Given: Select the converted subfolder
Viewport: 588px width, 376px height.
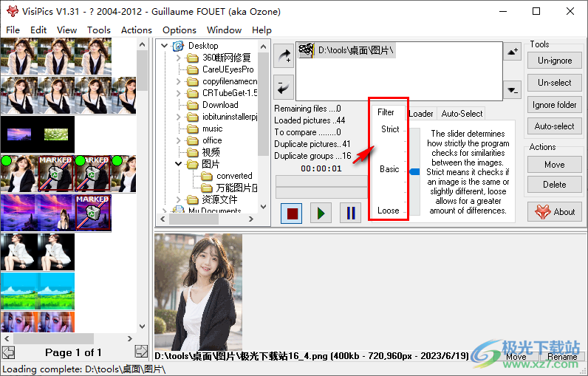Looking at the screenshot, I should point(234,176).
